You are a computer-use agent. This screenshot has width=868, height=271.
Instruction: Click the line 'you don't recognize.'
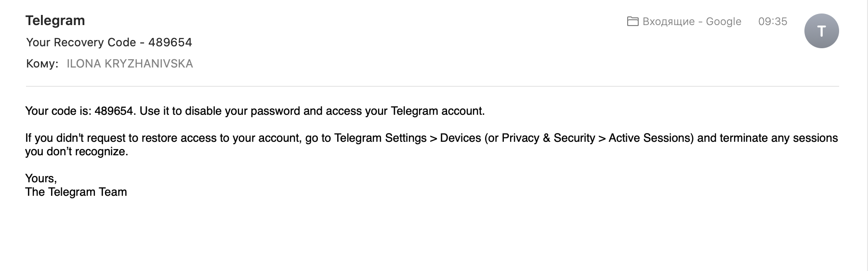pos(77,151)
